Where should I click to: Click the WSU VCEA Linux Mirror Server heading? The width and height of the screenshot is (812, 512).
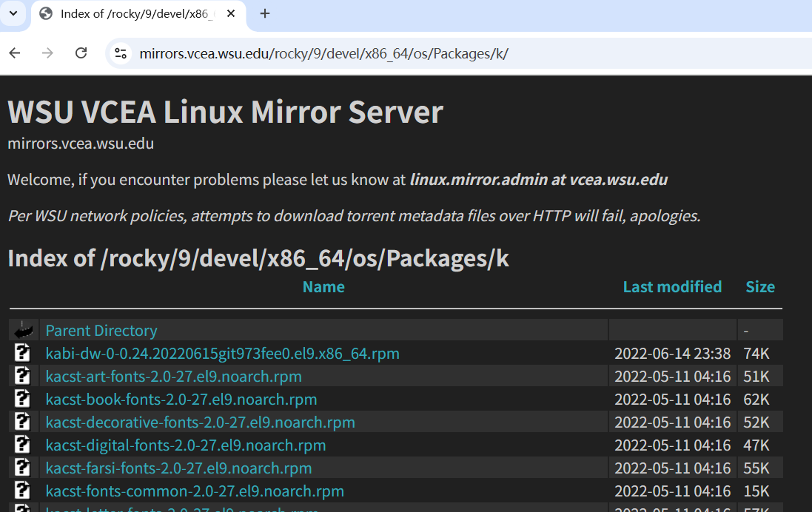point(225,112)
